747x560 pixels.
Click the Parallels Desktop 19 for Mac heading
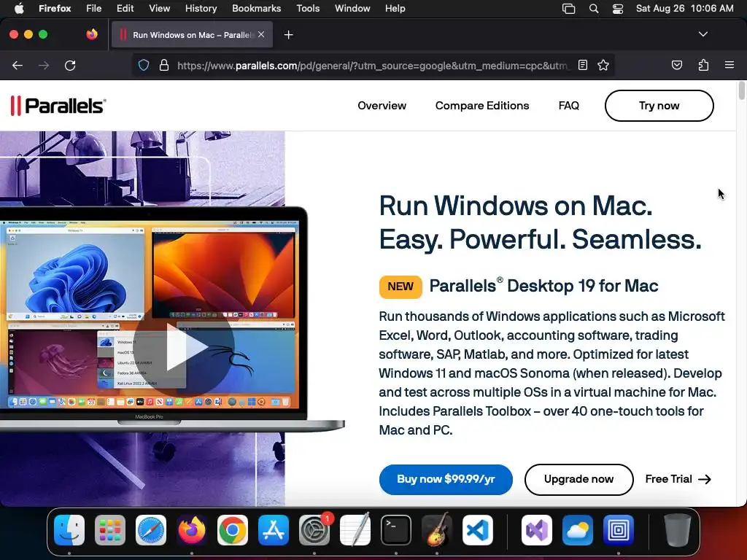(543, 286)
